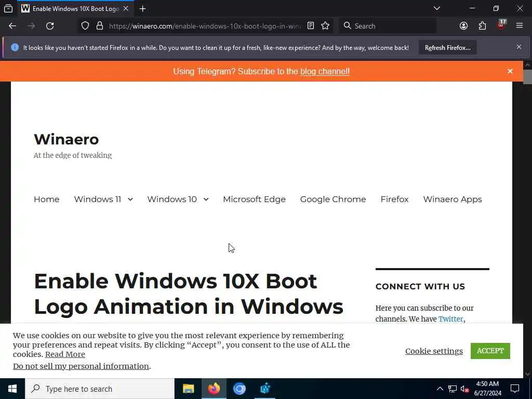Screen dimensions: 532x399
Task: Click the Winaero site title
Action: pyautogui.click(x=66, y=139)
